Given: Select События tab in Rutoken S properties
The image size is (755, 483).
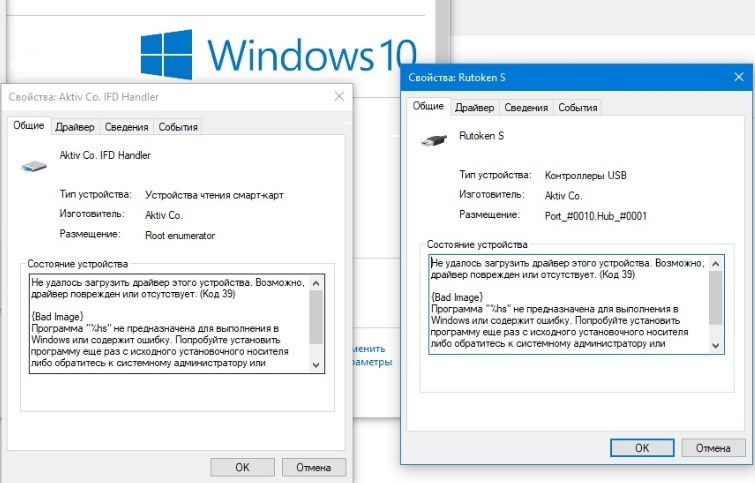Looking at the screenshot, I should click(577, 108).
